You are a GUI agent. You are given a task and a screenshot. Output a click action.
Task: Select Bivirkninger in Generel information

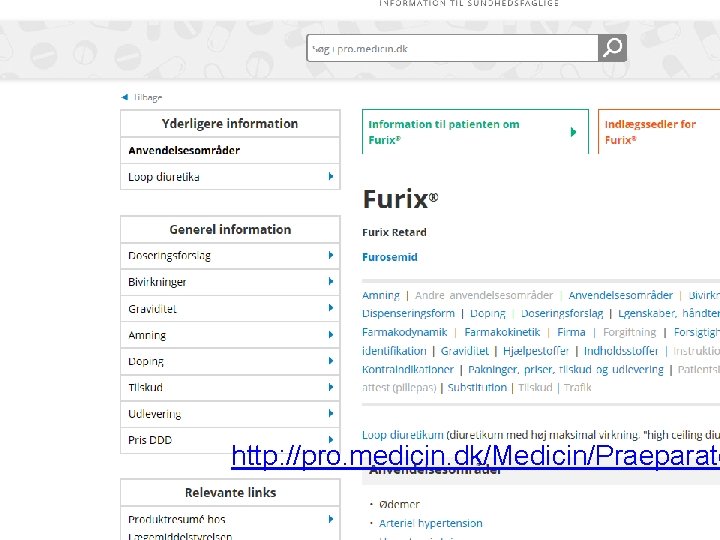[230, 282]
